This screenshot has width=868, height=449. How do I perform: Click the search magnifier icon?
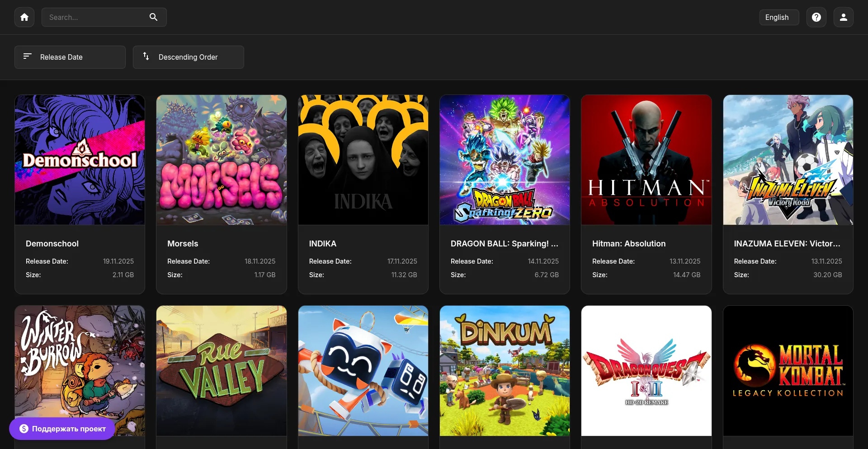click(x=153, y=17)
